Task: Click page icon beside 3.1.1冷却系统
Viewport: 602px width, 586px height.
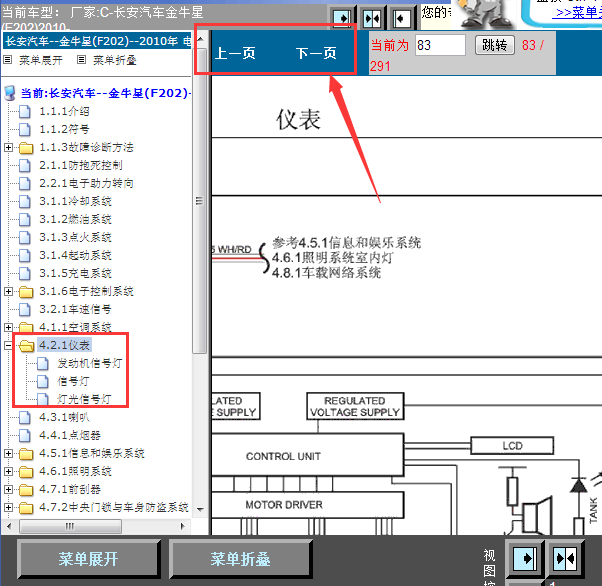Action: coord(25,201)
